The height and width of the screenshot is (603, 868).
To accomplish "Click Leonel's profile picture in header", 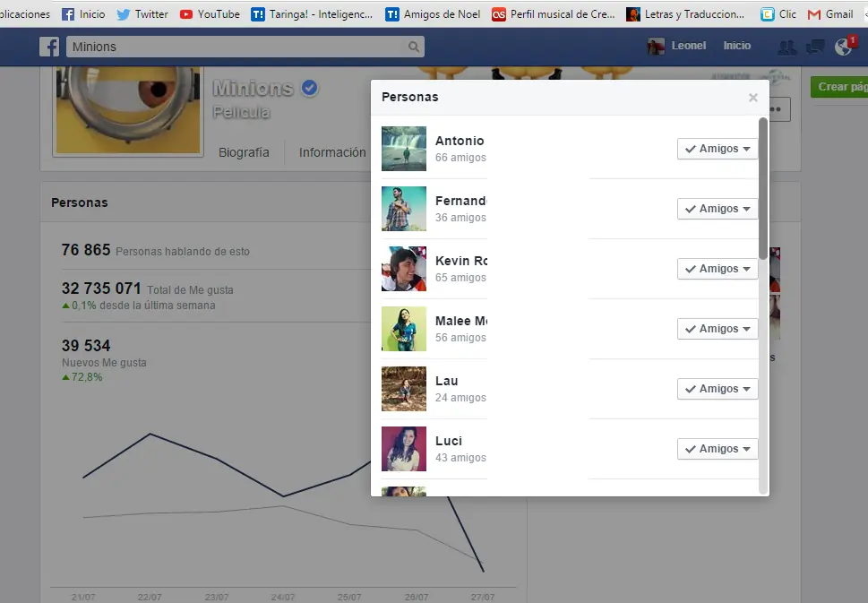I will point(656,47).
